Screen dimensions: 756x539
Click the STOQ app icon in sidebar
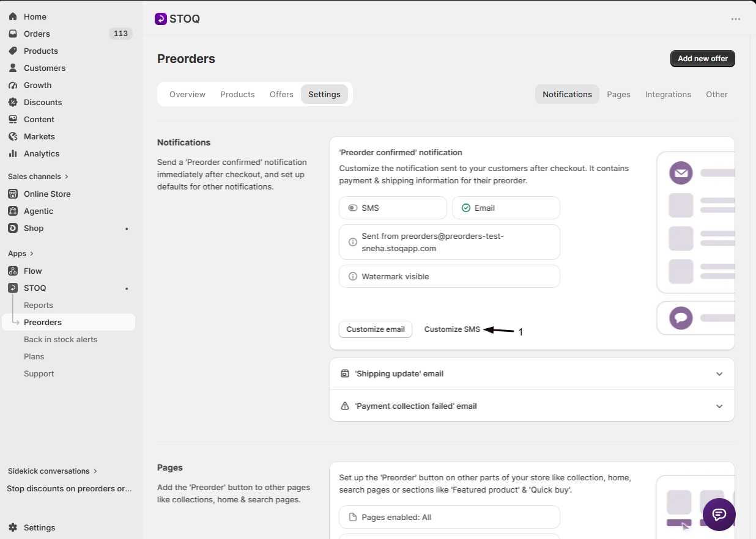pyautogui.click(x=13, y=288)
